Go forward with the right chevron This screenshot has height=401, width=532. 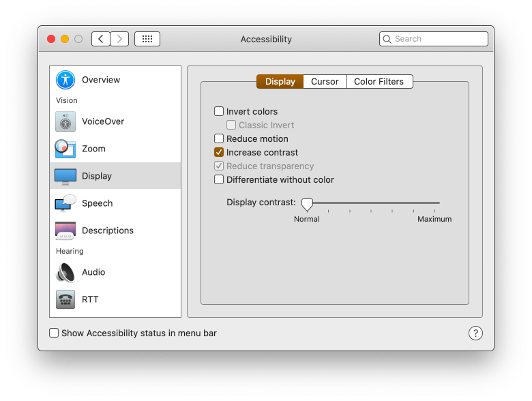coord(119,39)
